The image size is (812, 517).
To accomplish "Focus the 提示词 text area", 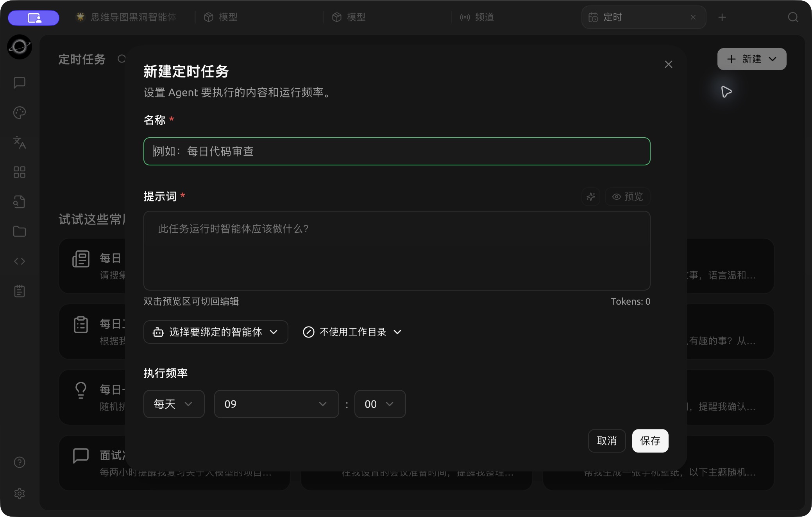I will (x=397, y=251).
